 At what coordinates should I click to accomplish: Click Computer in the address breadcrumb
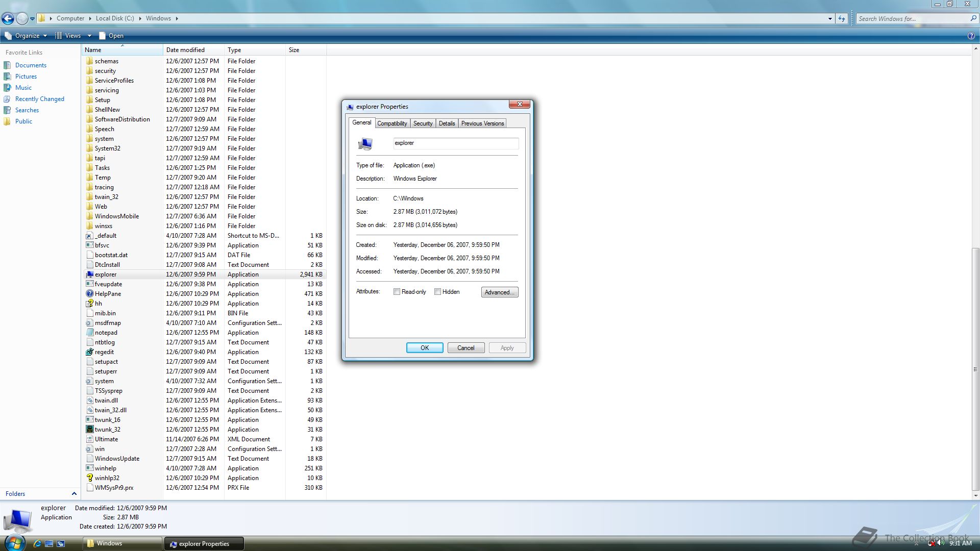coord(70,18)
